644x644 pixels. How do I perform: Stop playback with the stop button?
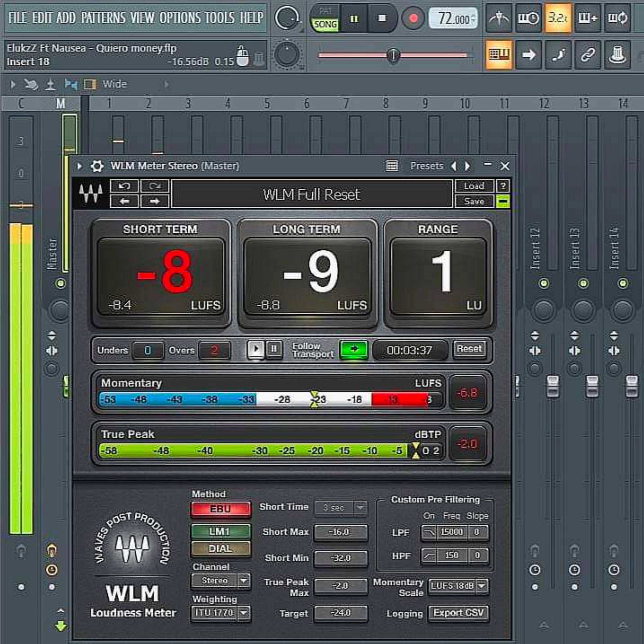click(382, 18)
